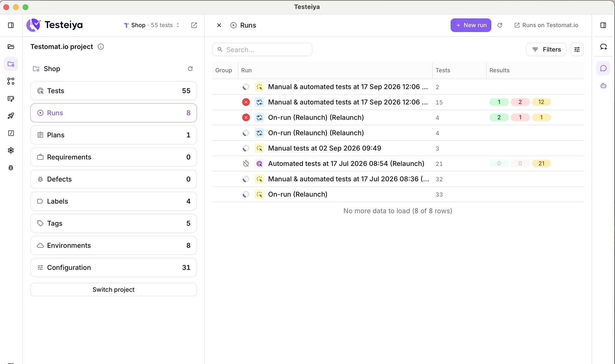Open the Automated tests at 17 Jul 2026 08:54 run
Viewport: 615px width, 364px height.
(x=346, y=164)
